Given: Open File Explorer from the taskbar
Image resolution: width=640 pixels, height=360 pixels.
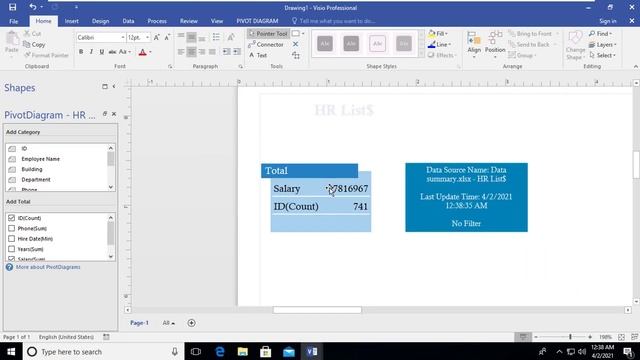Looking at the screenshot, I should [243, 351].
